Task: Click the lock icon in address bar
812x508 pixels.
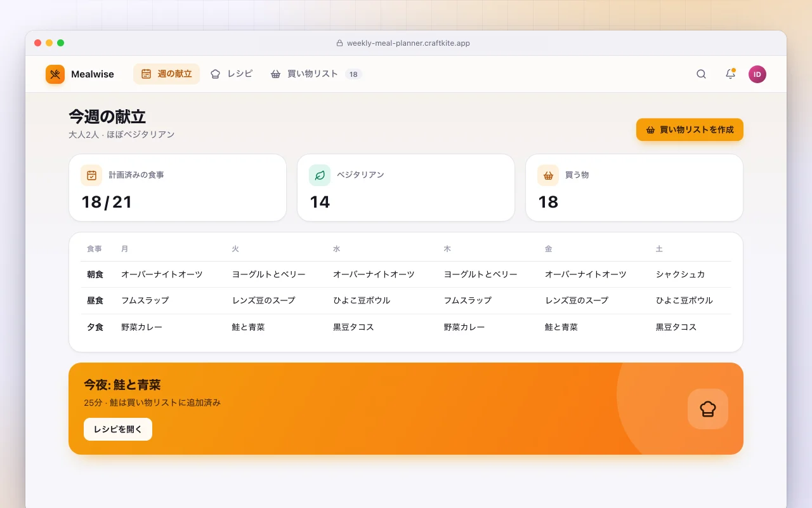Action: [339, 43]
